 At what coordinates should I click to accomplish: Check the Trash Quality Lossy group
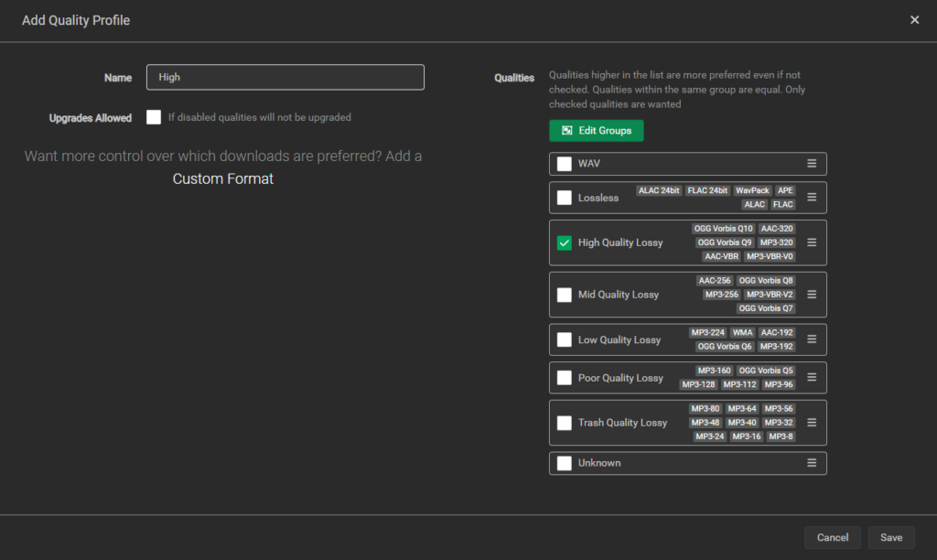pos(564,422)
